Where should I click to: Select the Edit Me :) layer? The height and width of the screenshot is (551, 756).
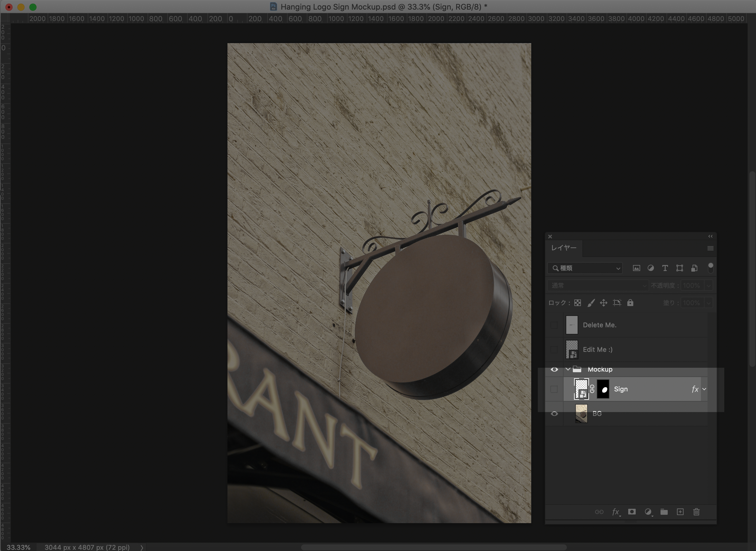(x=597, y=349)
